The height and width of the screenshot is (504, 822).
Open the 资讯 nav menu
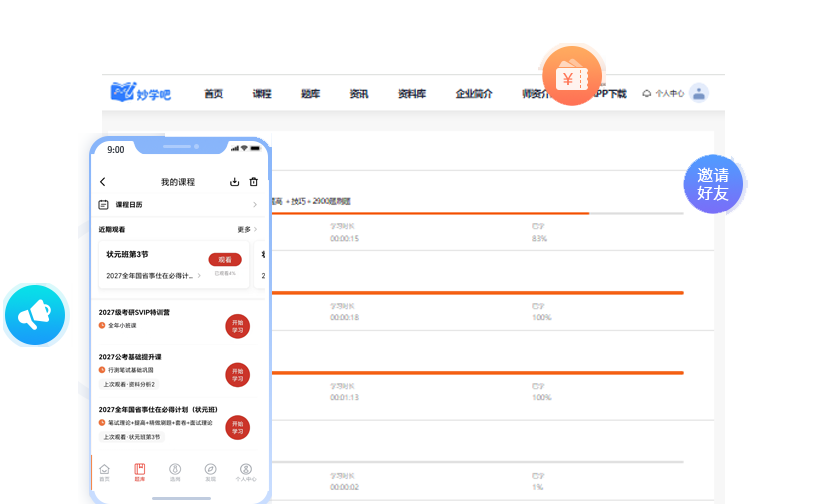(x=359, y=94)
